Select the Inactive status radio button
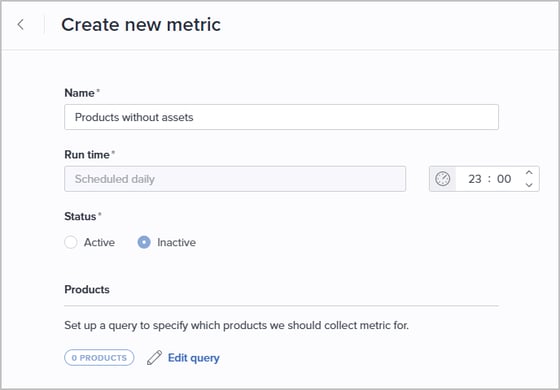This screenshot has height=390, width=560. tap(144, 242)
